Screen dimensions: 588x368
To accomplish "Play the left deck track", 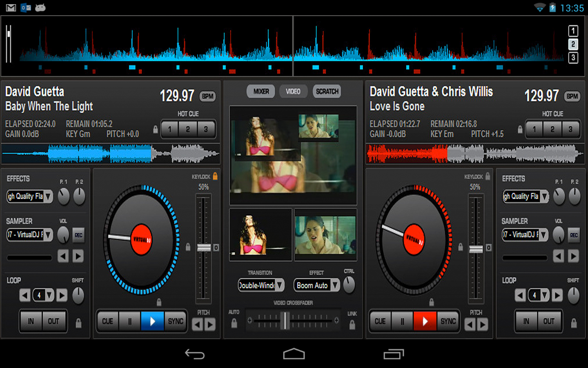I will tap(152, 321).
